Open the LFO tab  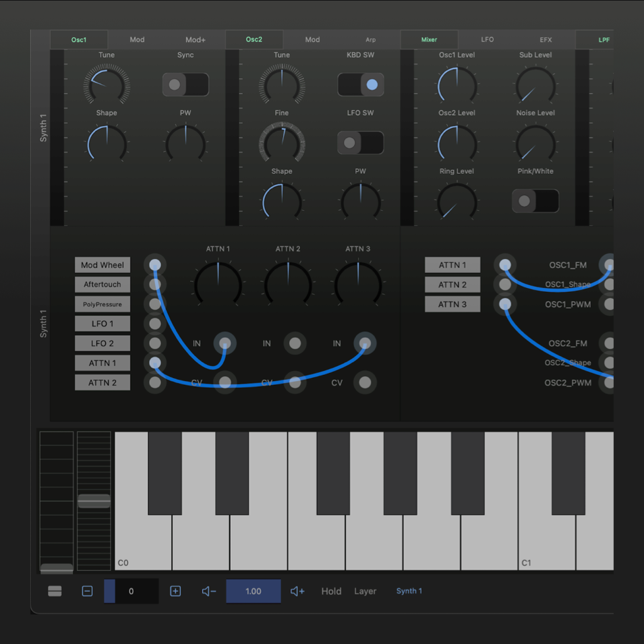click(x=487, y=39)
